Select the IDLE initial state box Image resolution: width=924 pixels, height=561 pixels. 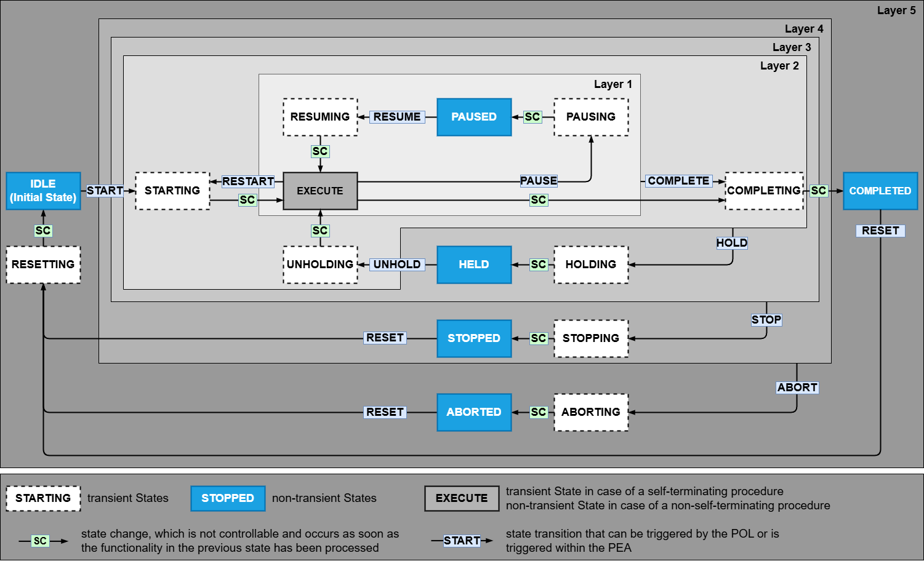(43, 191)
